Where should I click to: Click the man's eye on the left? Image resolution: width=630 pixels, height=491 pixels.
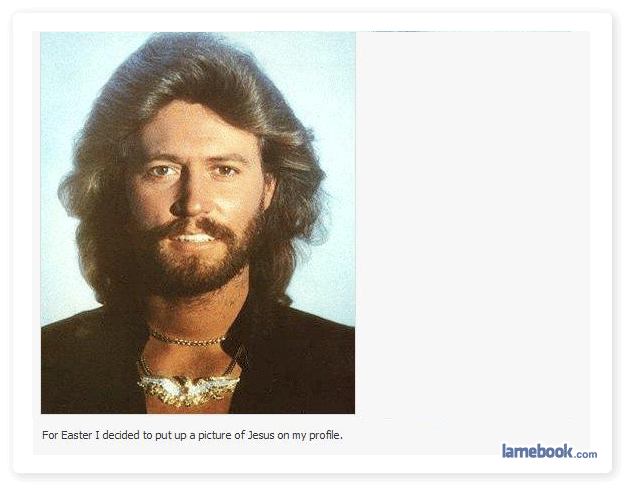click(x=162, y=172)
